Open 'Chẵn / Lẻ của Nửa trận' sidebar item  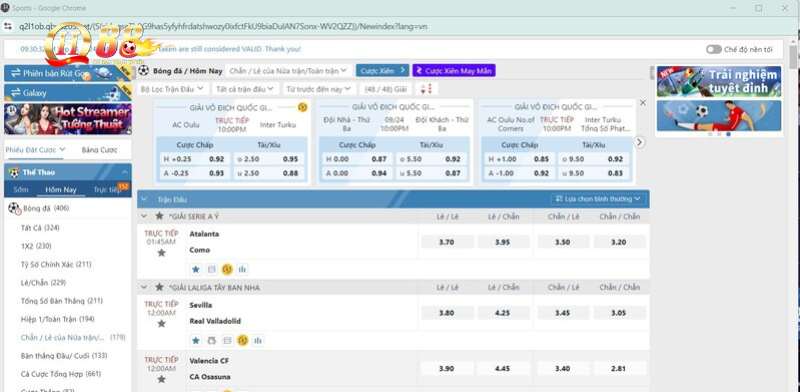tap(73, 338)
